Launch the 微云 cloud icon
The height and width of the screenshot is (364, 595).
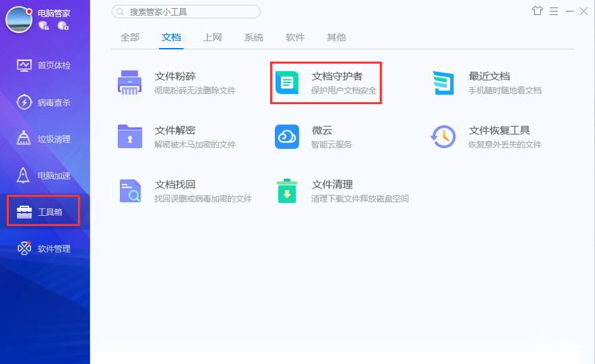287,136
